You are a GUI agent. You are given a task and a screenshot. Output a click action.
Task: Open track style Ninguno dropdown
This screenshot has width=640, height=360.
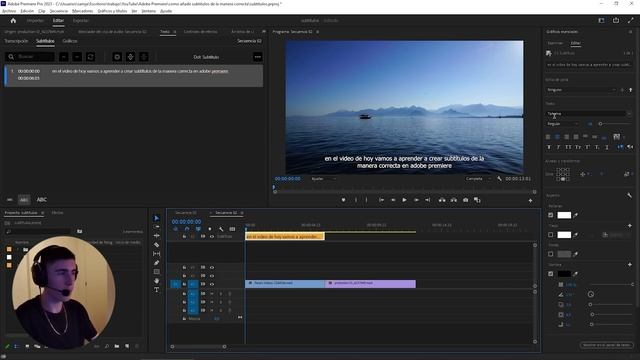pyautogui.click(x=581, y=90)
